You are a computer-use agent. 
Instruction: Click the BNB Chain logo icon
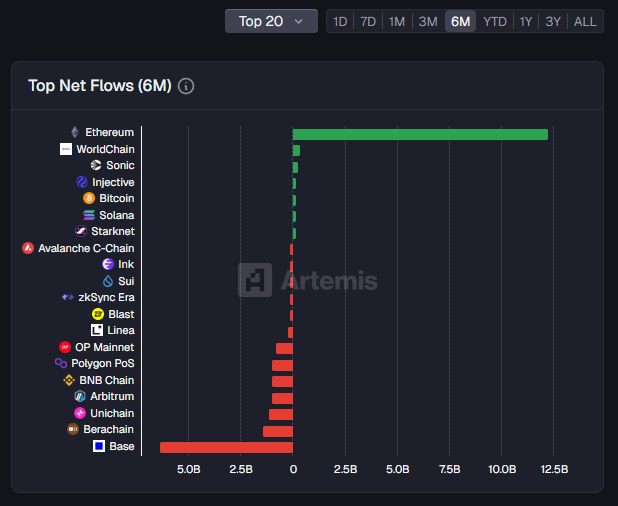pyautogui.click(x=69, y=380)
